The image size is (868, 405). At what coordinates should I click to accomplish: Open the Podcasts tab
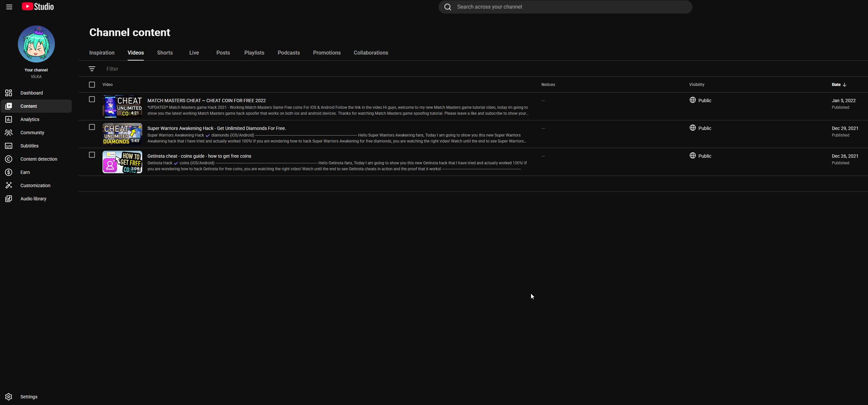(x=289, y=53)
